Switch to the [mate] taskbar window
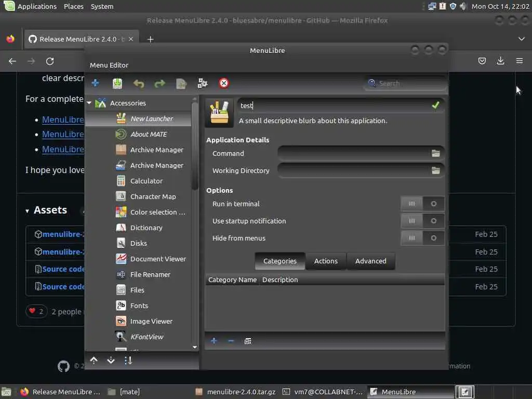The height and width of the screenshot is (399, 532). 124,392
